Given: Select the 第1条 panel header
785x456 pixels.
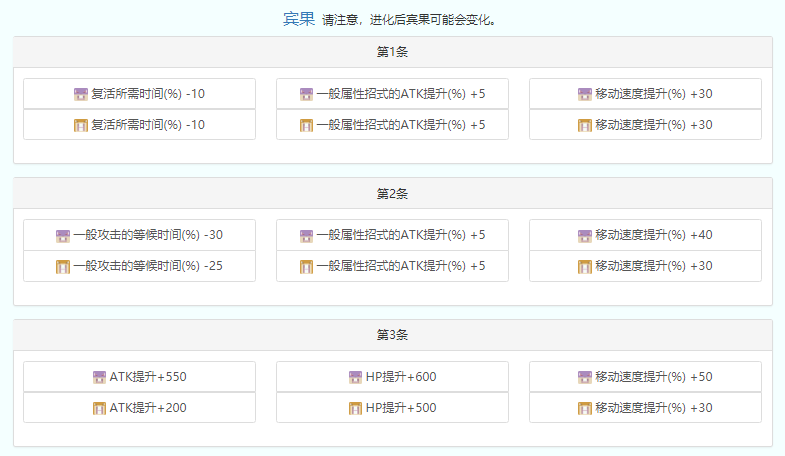Looking at the screenshot, I should [x=392, y=52].
